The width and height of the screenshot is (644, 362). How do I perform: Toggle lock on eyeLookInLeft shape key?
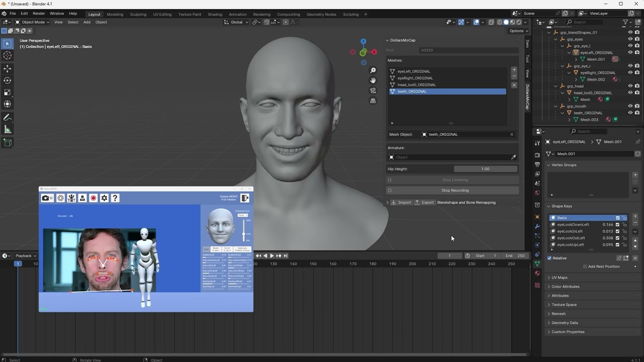point(624,231)
